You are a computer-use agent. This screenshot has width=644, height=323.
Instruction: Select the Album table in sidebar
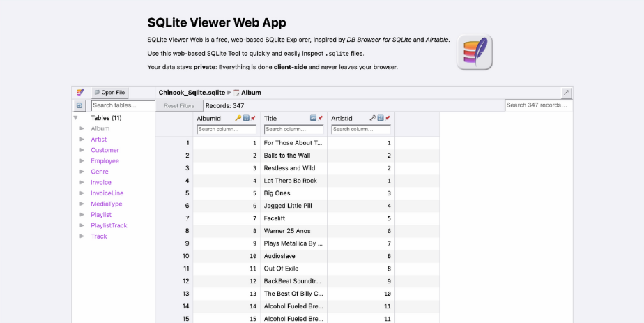100,128
